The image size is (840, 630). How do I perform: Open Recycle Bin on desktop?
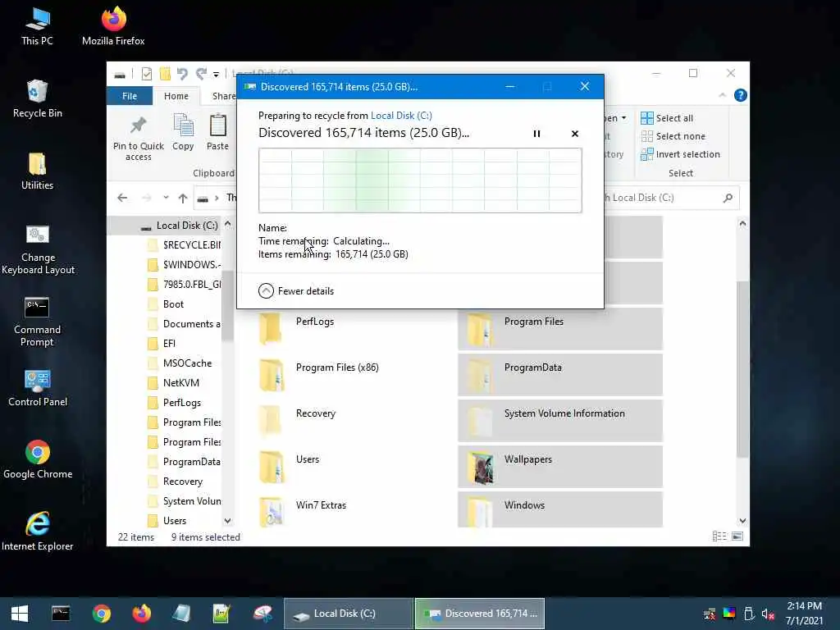click(37, 99)
